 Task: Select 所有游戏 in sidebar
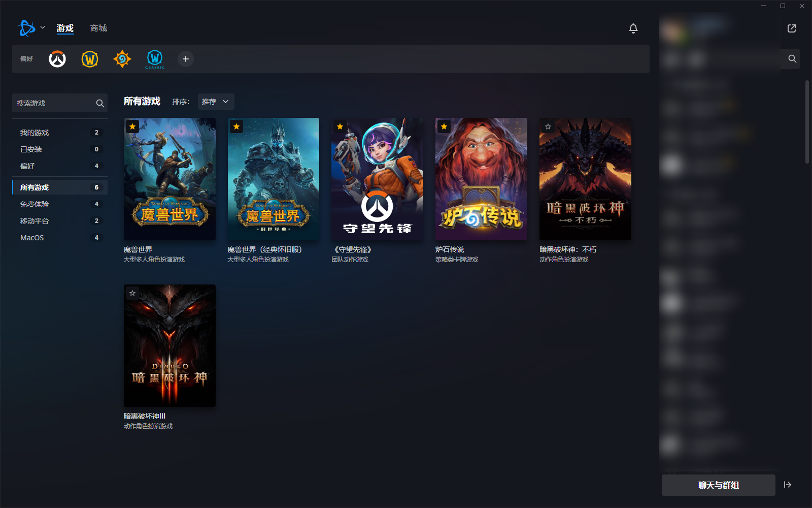coord(60,187)
